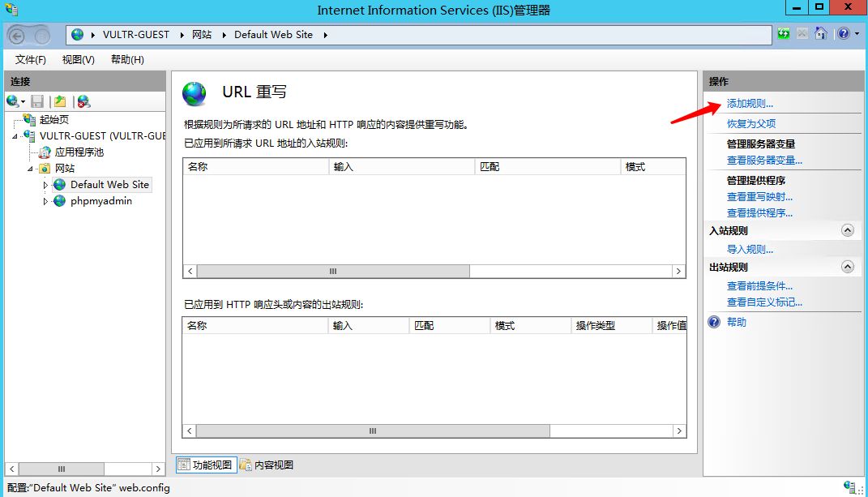Refresh the page with green refresh icon
This screenshot has width=868, height=497.
tap(783, 34)
